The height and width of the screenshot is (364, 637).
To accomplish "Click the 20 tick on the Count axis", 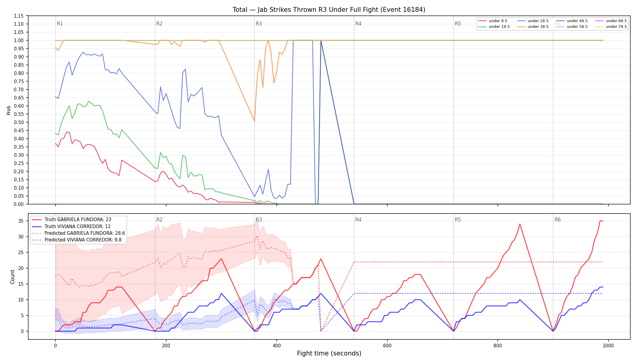I will pos(21,268).
